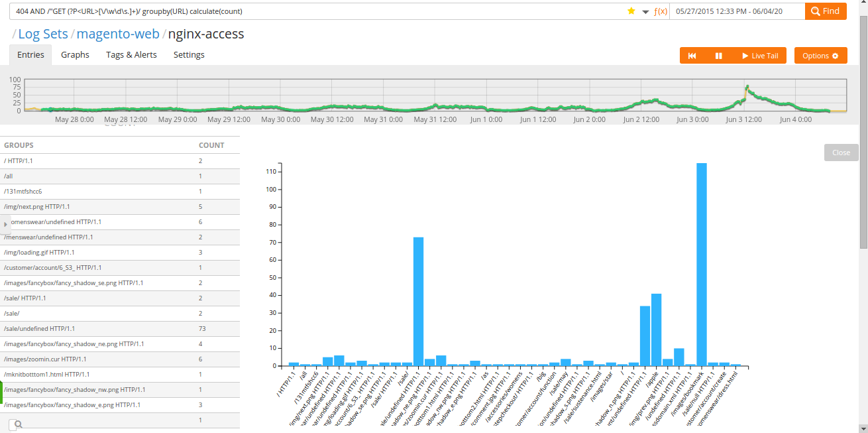Open the Settings tab
This screenshot has width=868, height=433.
pos(189,55)
